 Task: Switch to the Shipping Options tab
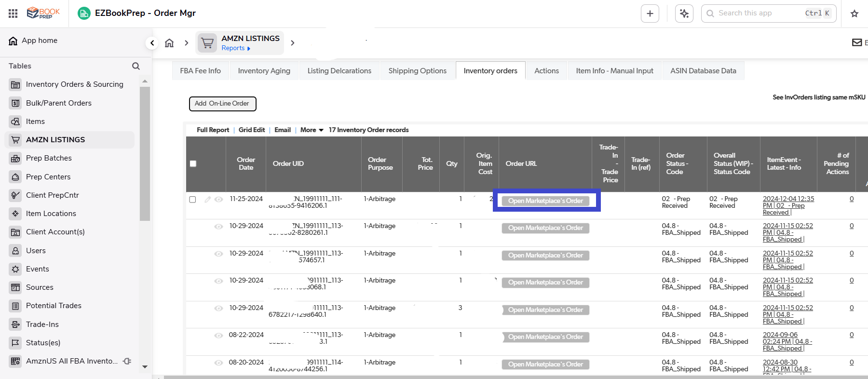pyautogui.click(x=418, y=71)
